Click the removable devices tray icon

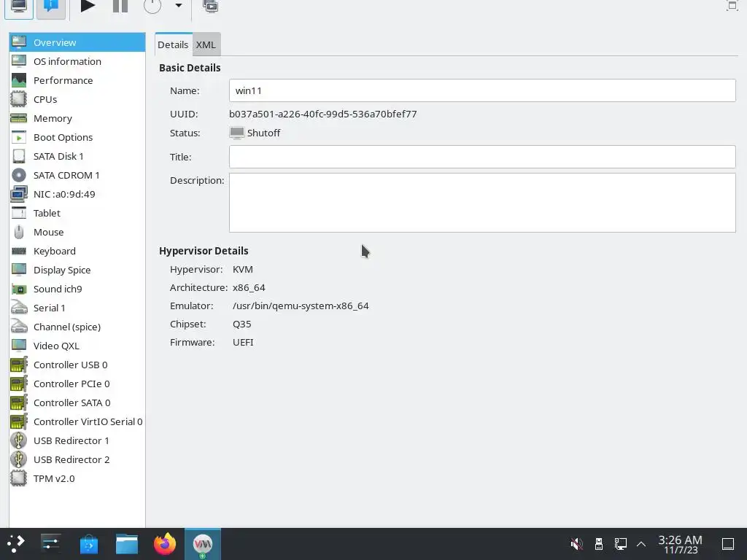(x=599, y=544)
